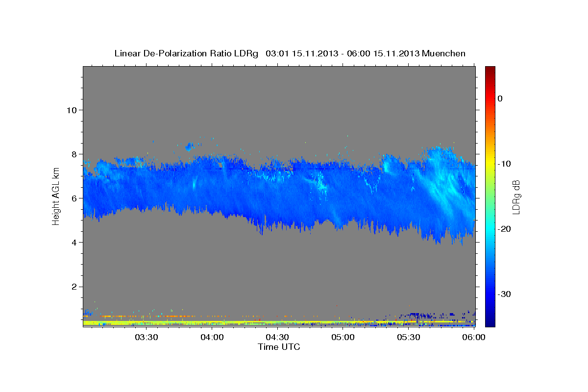The width and height of the screenshot is (588, 392).
Task: Click the height tick label '4'
Action: (x=74, y=243)
